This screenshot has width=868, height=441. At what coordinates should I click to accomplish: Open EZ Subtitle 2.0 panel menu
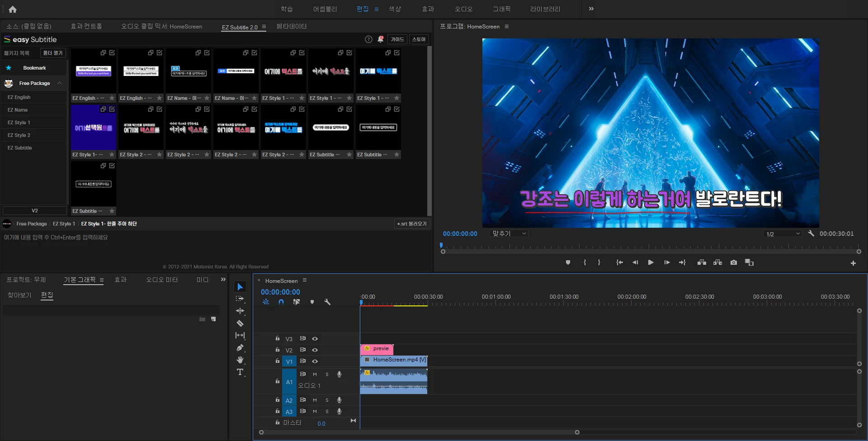point(264,27)
